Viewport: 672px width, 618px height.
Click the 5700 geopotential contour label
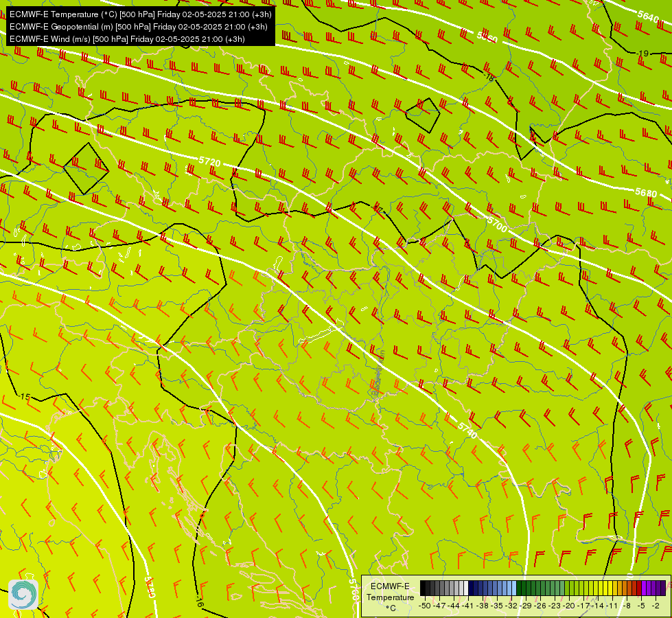(x=497, y=224)
